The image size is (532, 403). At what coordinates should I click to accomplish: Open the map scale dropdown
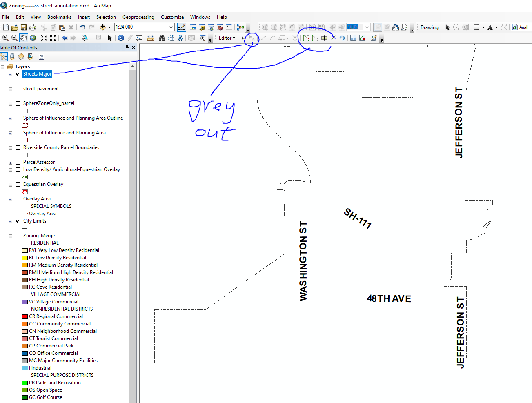(x=171, y=27)
